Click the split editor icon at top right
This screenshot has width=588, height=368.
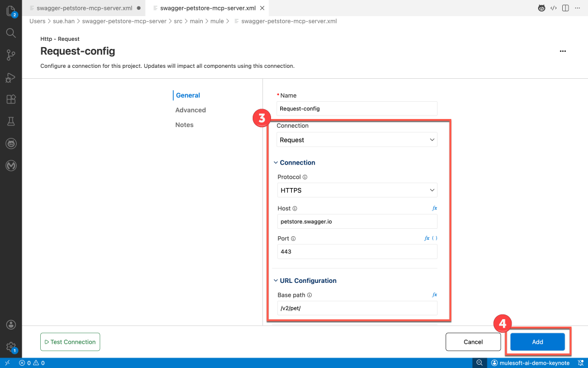566,8
